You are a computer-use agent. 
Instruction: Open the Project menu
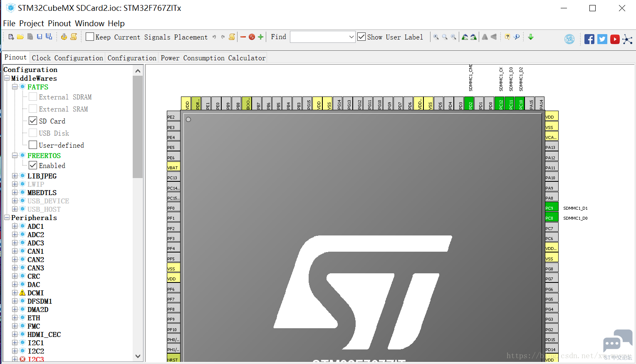click(x=32, y=24)
